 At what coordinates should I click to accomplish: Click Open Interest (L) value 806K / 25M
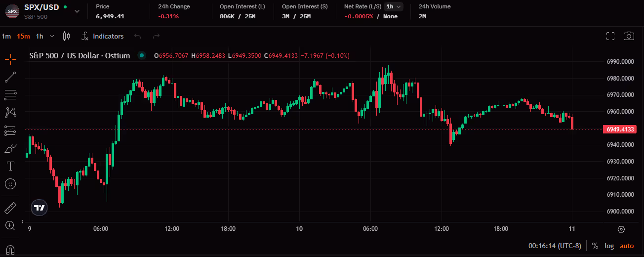click(x=238, y=16)
